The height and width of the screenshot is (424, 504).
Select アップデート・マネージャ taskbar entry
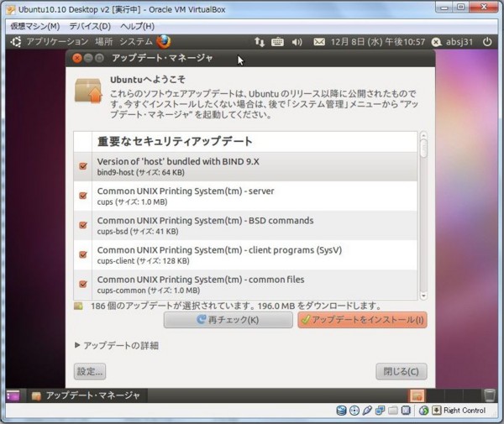click(87, 395)
